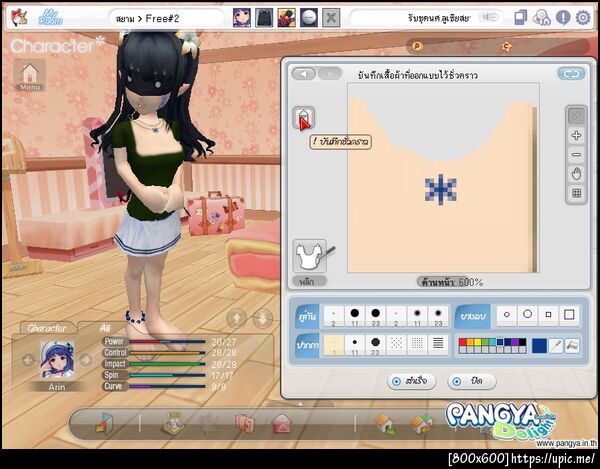Select the soft-edged size 23 brush
This screenshot has height=469, width=600.
click(x=438, y=316)
